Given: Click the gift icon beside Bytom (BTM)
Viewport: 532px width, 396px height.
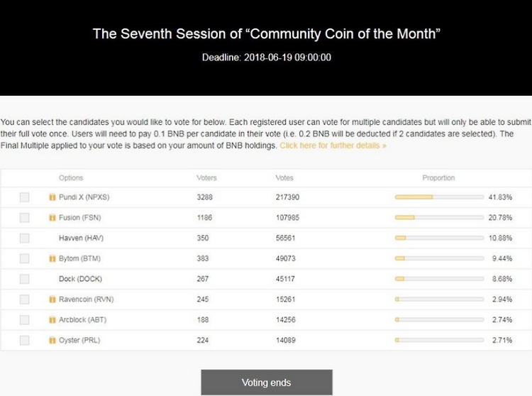Looking at the screenshot, I should click(x=52, y=258).
